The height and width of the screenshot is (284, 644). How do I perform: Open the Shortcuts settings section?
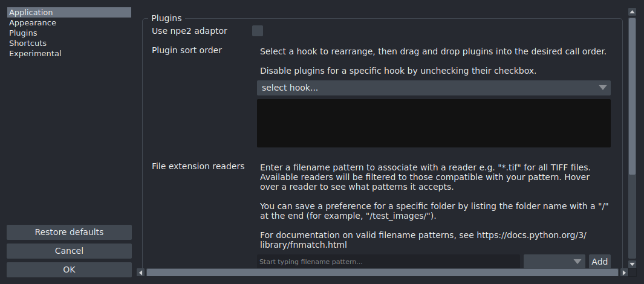(28, 43)
